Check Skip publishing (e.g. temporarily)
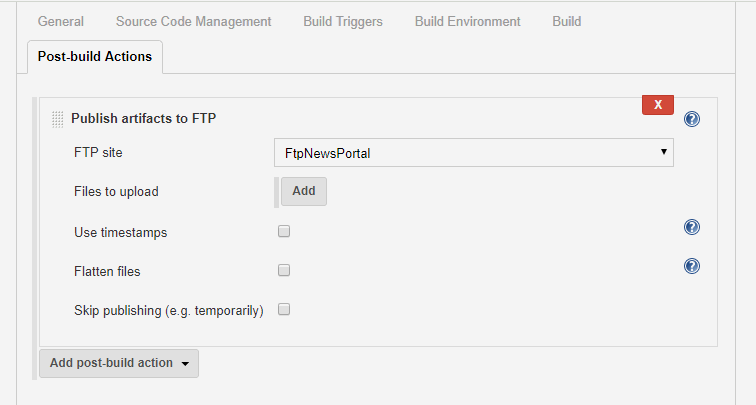756x405 pixels. click(x=284, y=310)
